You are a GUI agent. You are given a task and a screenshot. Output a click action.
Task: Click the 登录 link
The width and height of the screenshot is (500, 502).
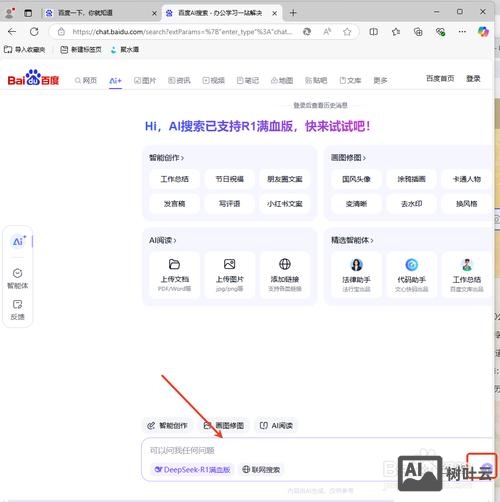(473, 78)
